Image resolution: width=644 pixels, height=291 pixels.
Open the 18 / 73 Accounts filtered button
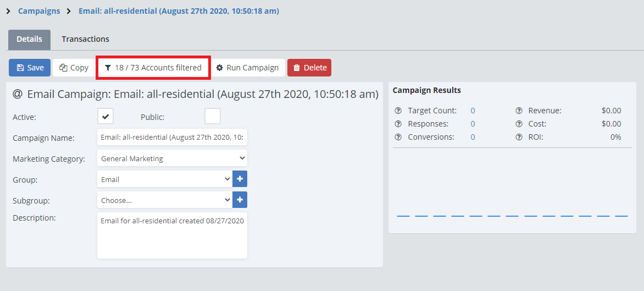pyautogui.click(x=153, y=68)
